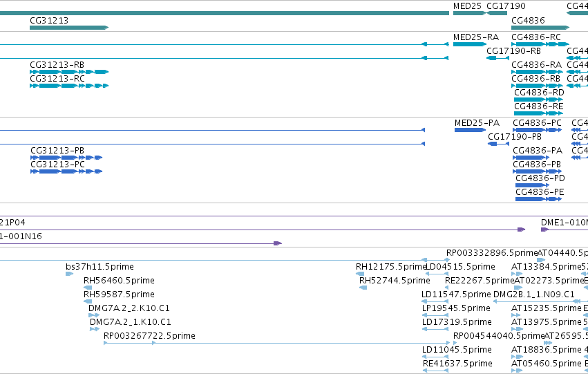Select the DMG2B.1_1.N09.C1 feature
Image resolution: width=588 pixels, height=374 pixels.
(x=540, y=301)
